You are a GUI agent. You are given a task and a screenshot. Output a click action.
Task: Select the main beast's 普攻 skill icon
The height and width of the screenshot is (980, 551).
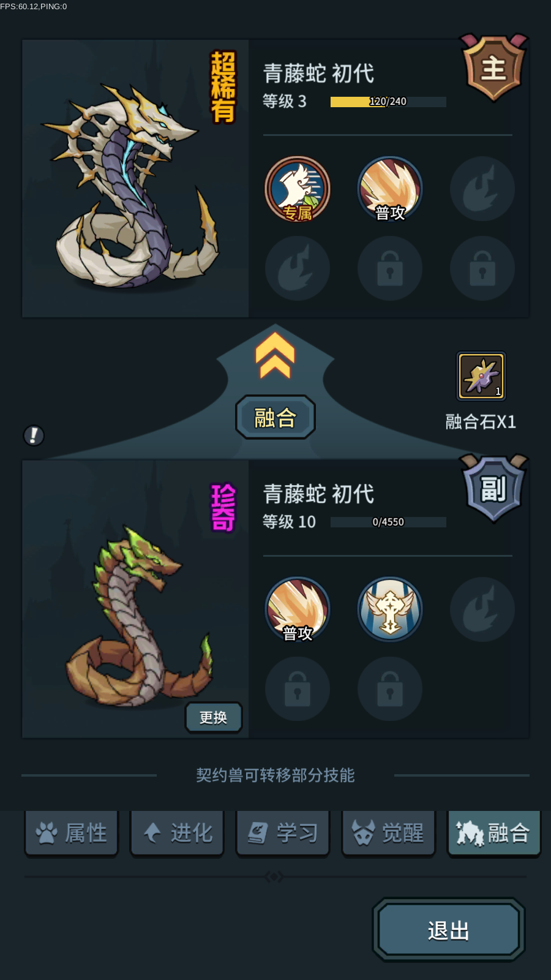390,189
